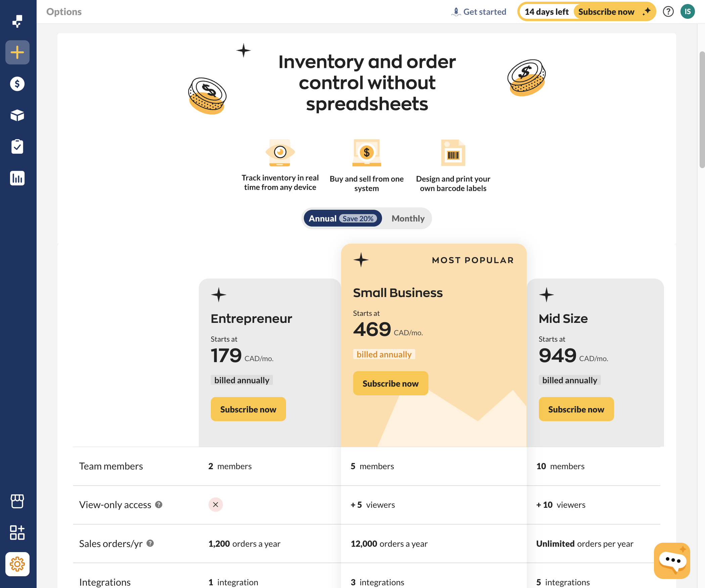Subscribe to the Small Business plan
Viewport: 705px width, 588px height.
click(390, 383)
